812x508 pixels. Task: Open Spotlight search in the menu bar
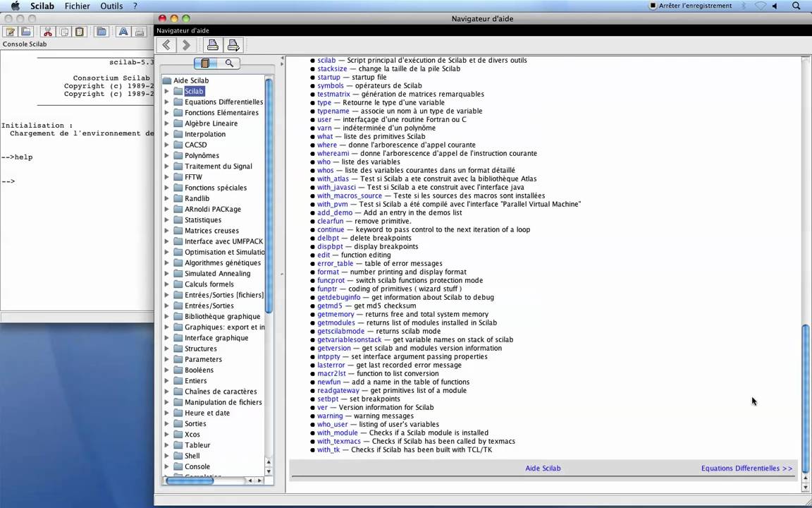point(796,6)
